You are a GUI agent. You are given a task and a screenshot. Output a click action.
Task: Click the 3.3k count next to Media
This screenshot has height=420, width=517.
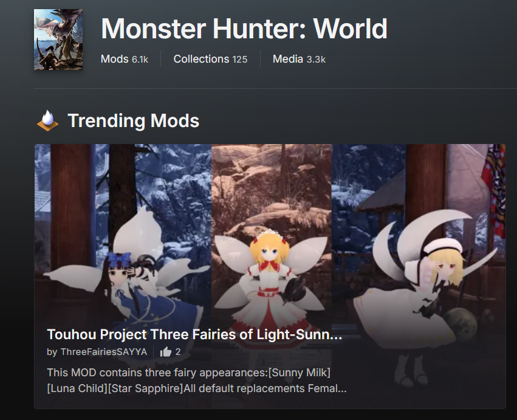click(x=316, y=60)
